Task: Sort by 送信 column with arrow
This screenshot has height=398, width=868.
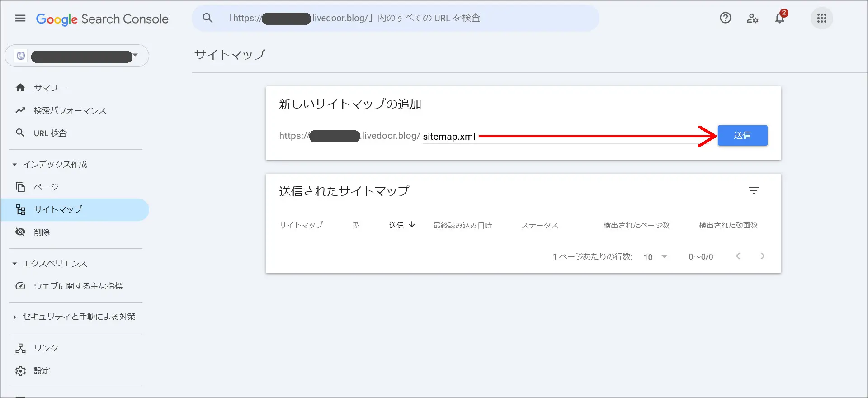Action: click(x=402, y=225)
